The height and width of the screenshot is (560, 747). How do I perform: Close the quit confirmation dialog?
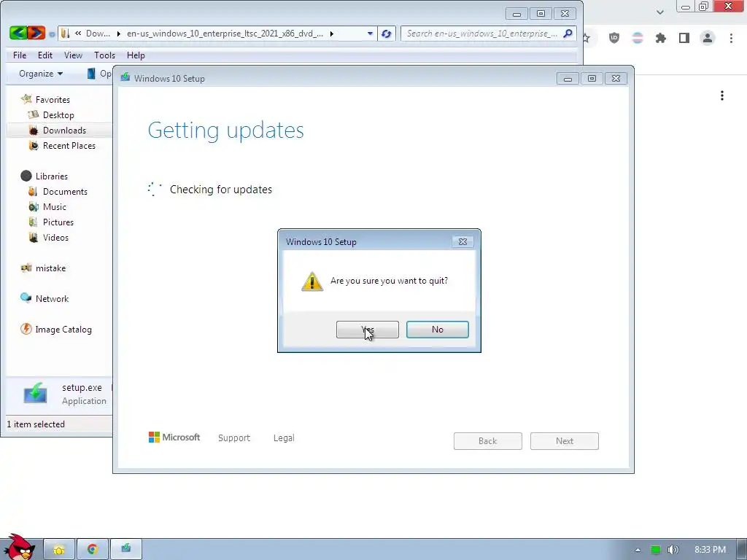click(462, 241)
